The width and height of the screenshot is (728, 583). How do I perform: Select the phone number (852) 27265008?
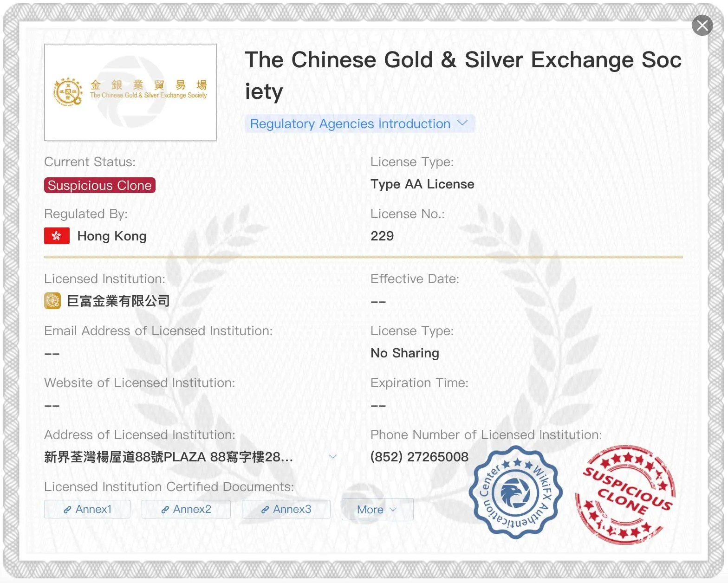419,457
